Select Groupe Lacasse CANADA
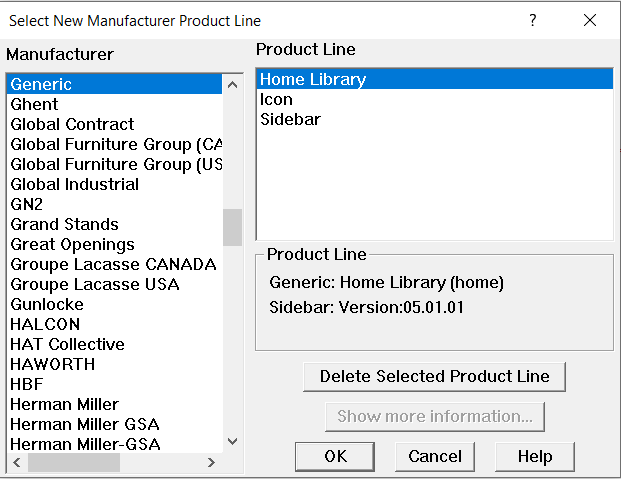 click(114, 264)
